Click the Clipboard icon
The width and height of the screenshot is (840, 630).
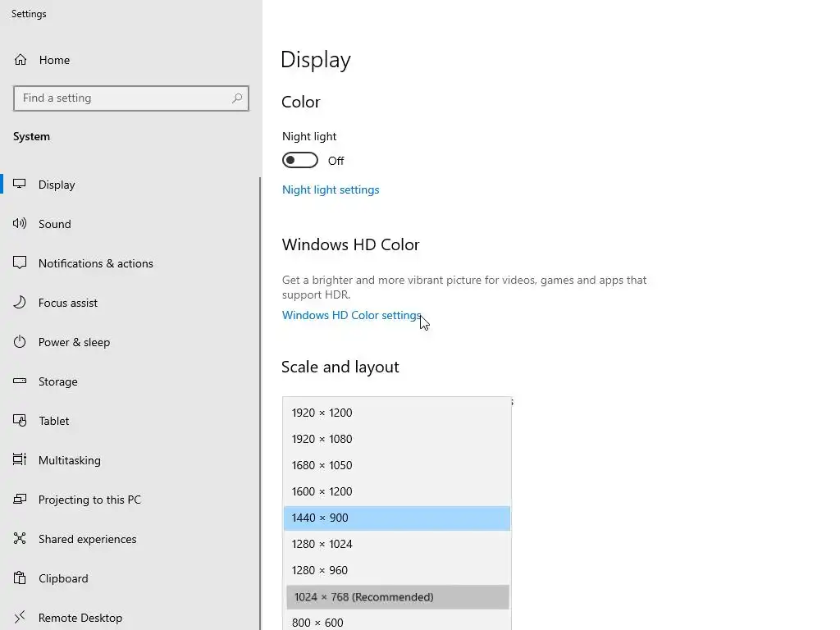(20, 578)
